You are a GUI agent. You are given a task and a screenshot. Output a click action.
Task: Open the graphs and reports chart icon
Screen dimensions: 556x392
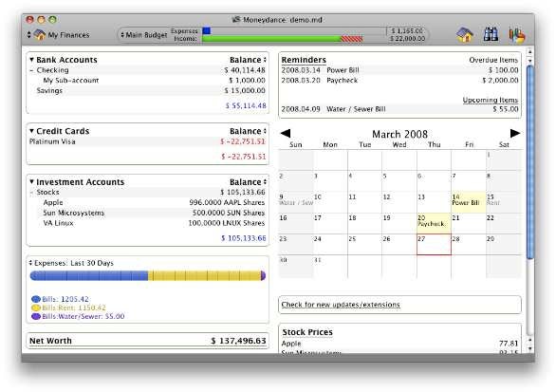516,35
